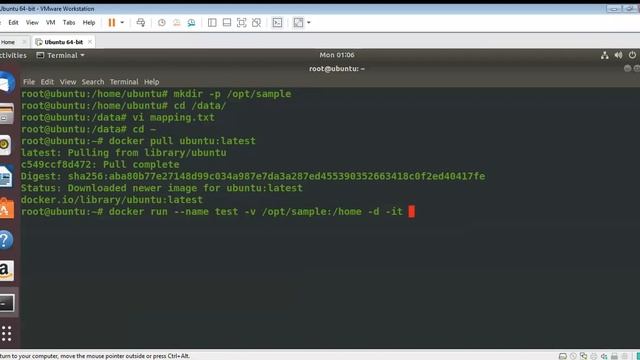Click the CD/DVD status icon
The image size is (640, 360).
(x=573, y=356)
